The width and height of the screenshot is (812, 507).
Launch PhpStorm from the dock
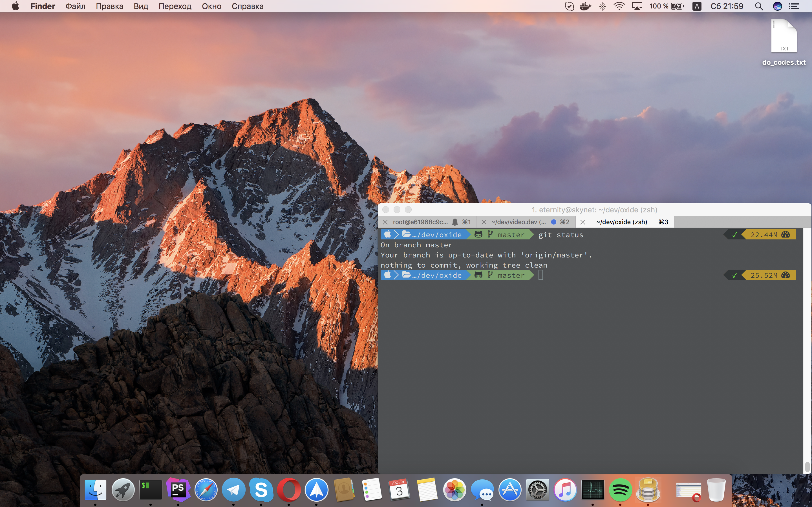pos(178,490)
